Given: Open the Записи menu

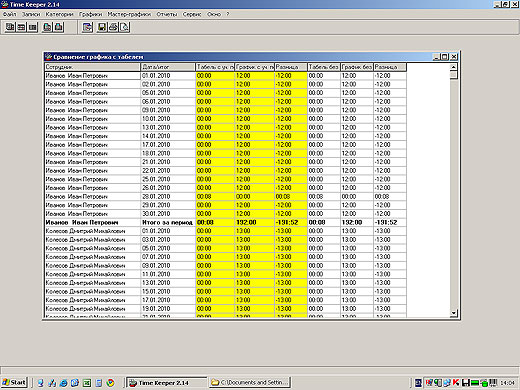Looking at the screenshot, I should click(31, 14).
